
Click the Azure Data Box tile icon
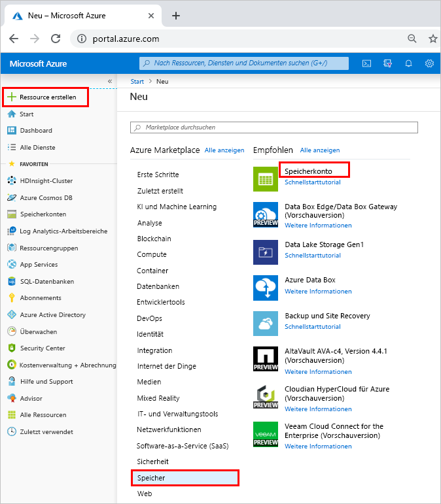tap(266, 288)
